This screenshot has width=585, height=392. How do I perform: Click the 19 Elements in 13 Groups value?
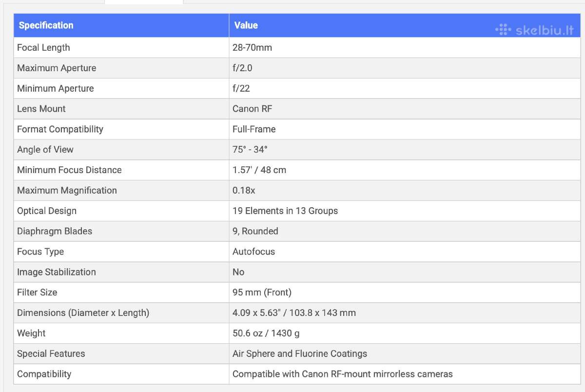coord(285,211)
